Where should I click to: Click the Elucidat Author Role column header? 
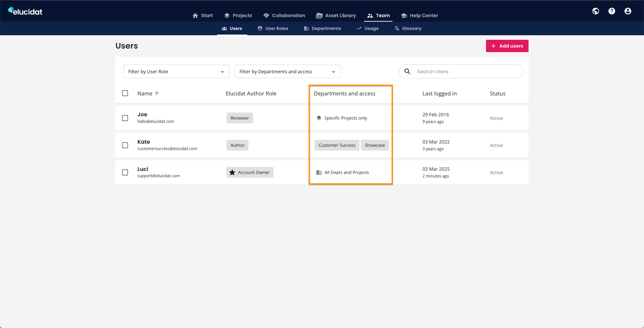pyautogui.click(x=251, y=93)
